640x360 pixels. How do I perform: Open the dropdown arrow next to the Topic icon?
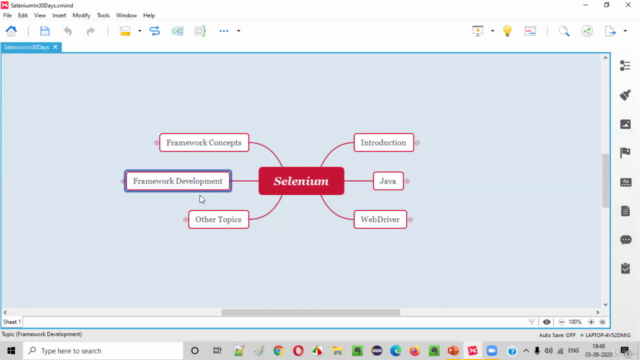click(140, 31)
